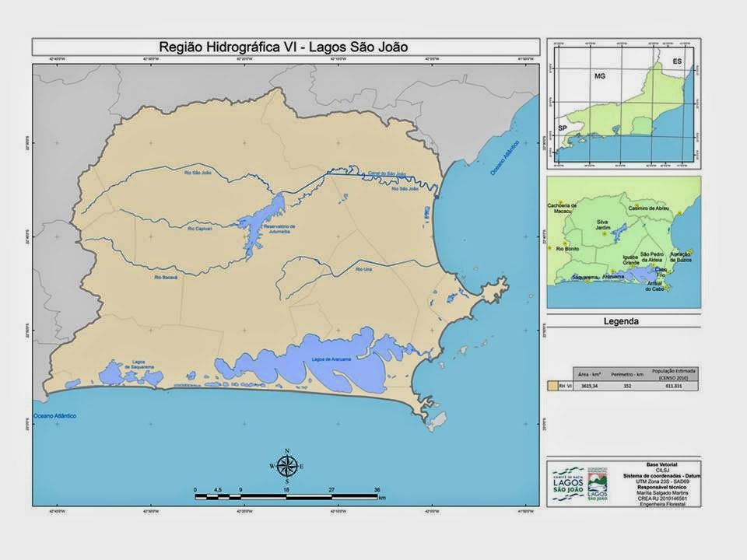This screenshot has height=560, width=747.
Task: Click the 'Armação de Búzios' label
Action: tap(681, 257)
